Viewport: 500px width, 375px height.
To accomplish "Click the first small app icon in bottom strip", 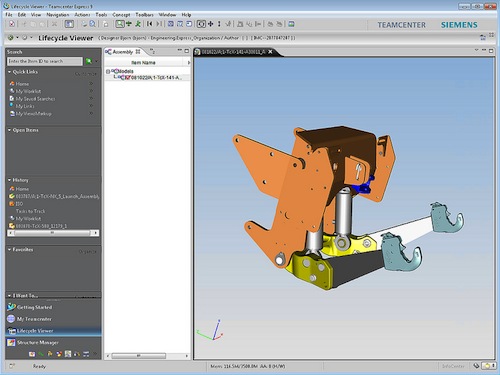I will 32,354.
